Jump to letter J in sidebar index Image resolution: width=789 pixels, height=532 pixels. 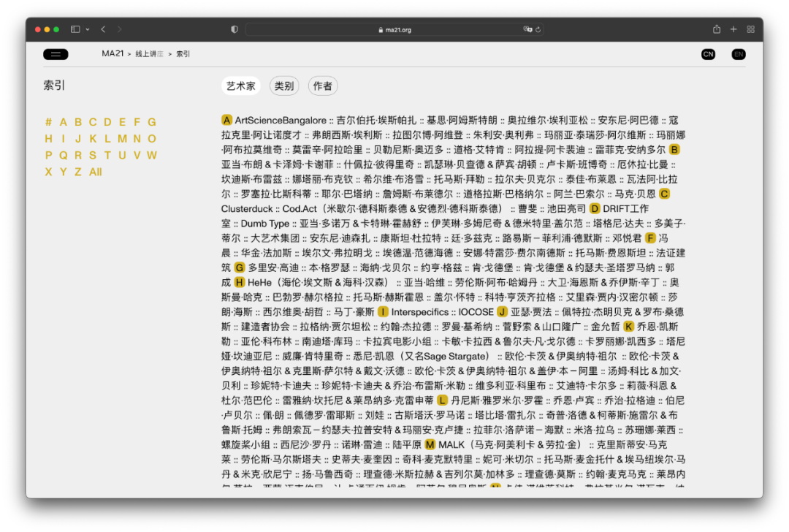[78, 138]
